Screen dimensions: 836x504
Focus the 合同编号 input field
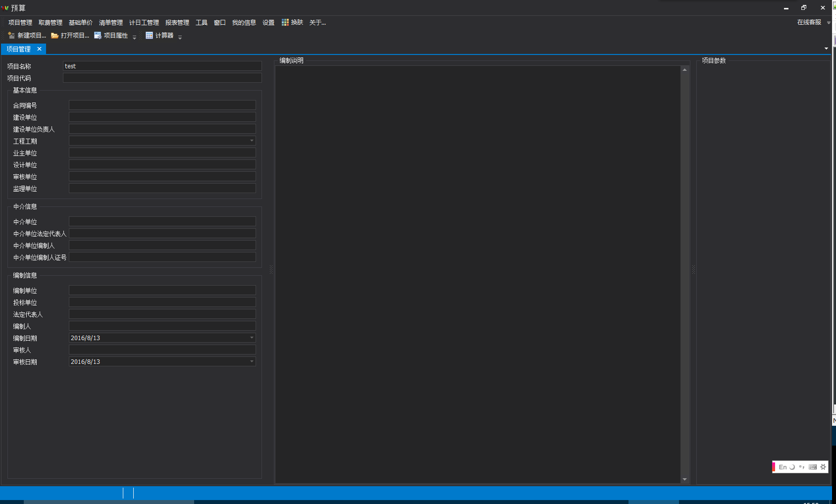tap(162, 105)
